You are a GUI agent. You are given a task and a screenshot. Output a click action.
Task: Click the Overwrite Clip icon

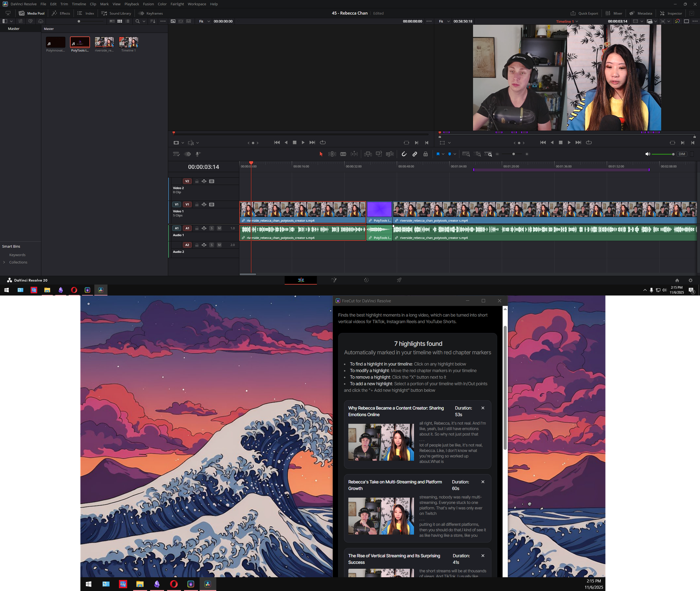[x=379, y=154]
